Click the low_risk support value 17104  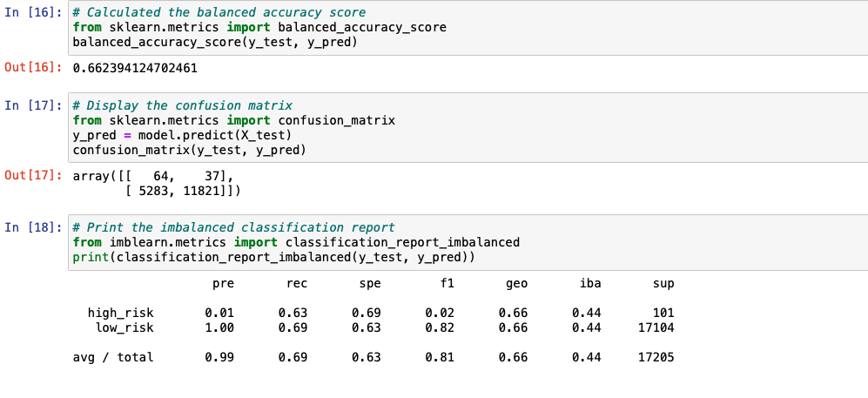pyautogui.click(x=656, y=327)
